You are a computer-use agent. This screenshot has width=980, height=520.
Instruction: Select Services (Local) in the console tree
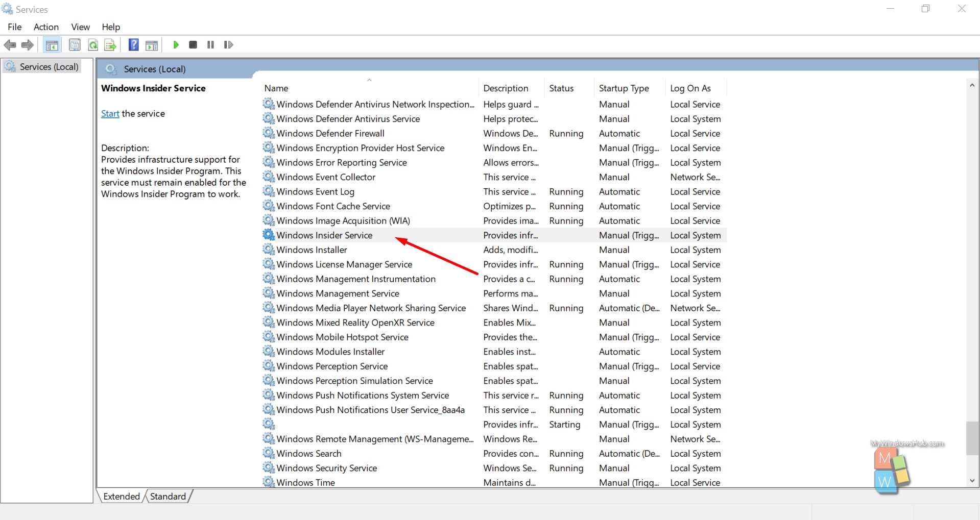coord(42,67)
